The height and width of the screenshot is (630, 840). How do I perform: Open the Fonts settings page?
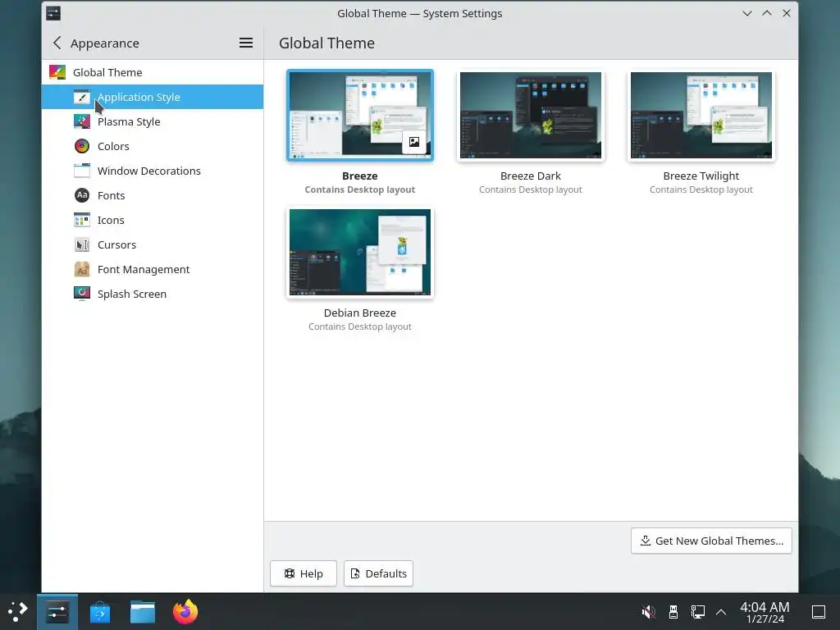pos(152,195)
